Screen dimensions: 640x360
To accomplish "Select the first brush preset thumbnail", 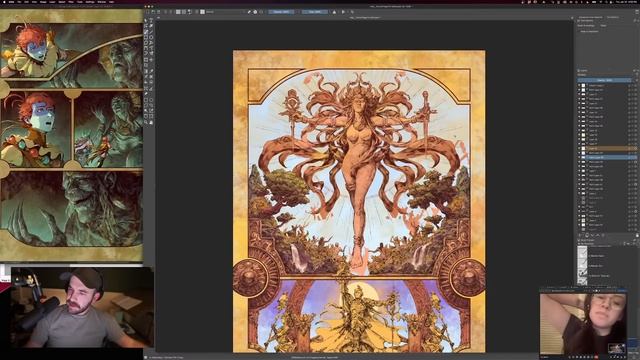I will point(582,252).
